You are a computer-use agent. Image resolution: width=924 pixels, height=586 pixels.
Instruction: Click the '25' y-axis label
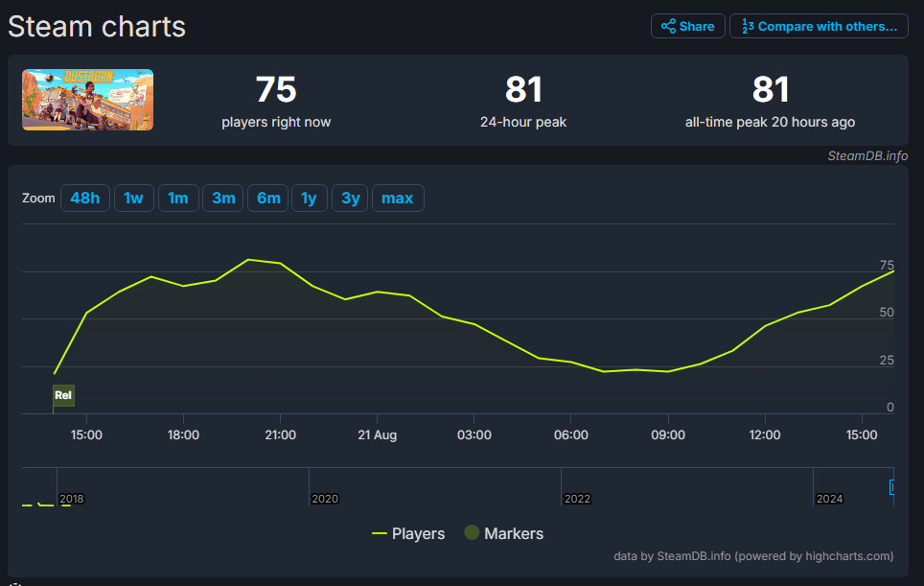(x=887, y=361)
